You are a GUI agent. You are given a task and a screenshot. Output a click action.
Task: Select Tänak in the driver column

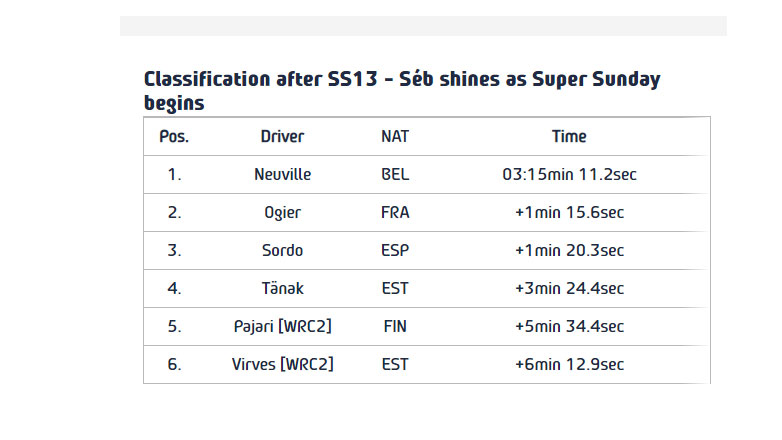[282, 288]
